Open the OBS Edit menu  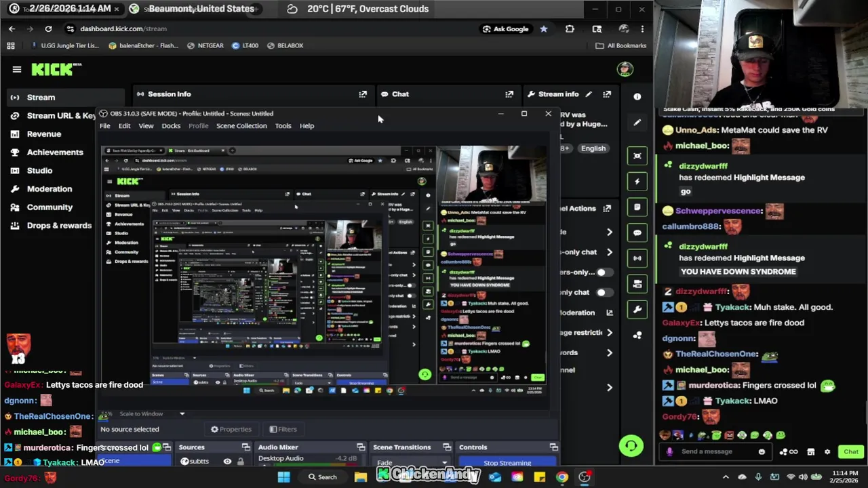[125, 126]
